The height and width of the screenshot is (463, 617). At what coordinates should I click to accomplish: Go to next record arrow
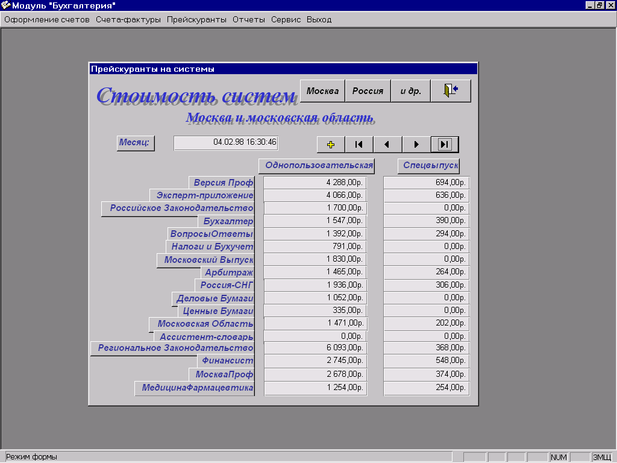tap(416, 144)
